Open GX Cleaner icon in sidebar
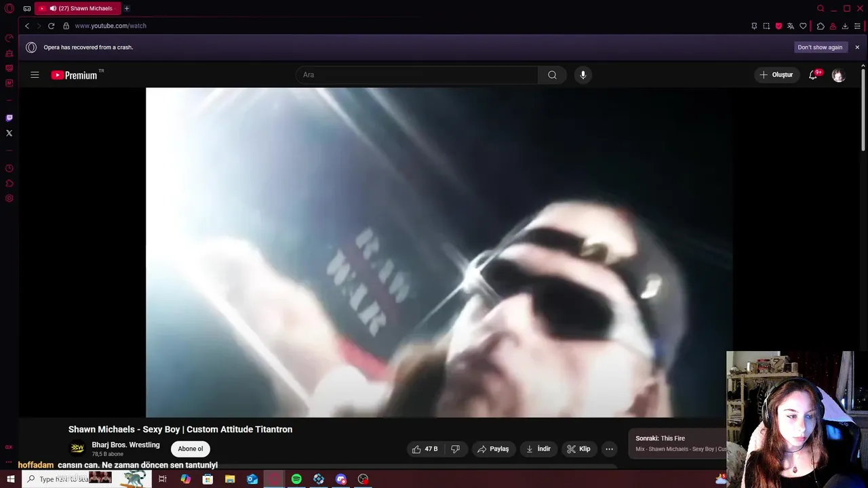This screenshot has width=868, height=488. point(9,54)
